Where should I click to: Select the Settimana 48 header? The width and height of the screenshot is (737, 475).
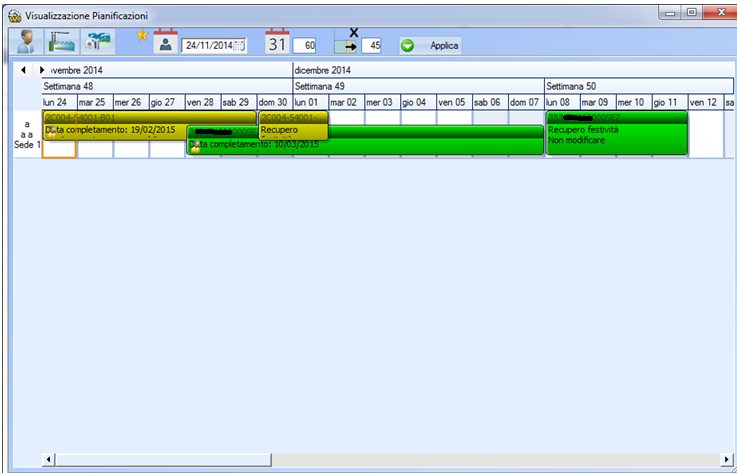(167, 86)
